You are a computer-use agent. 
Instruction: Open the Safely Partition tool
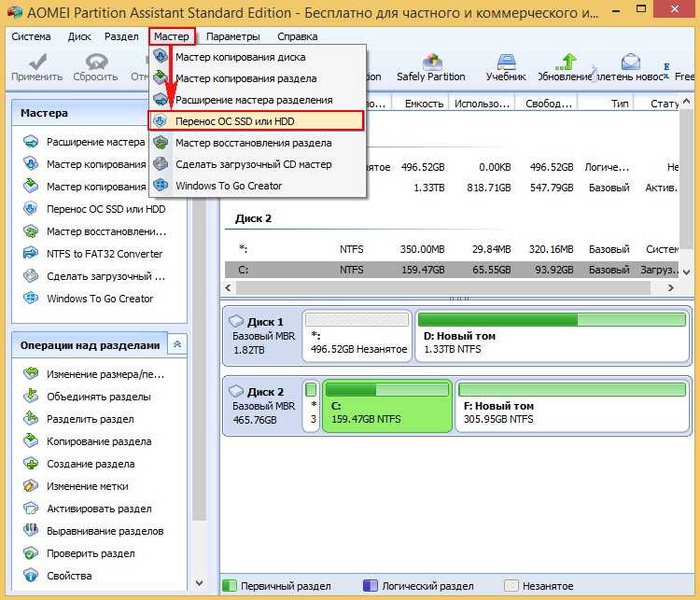tap(430, 63)
